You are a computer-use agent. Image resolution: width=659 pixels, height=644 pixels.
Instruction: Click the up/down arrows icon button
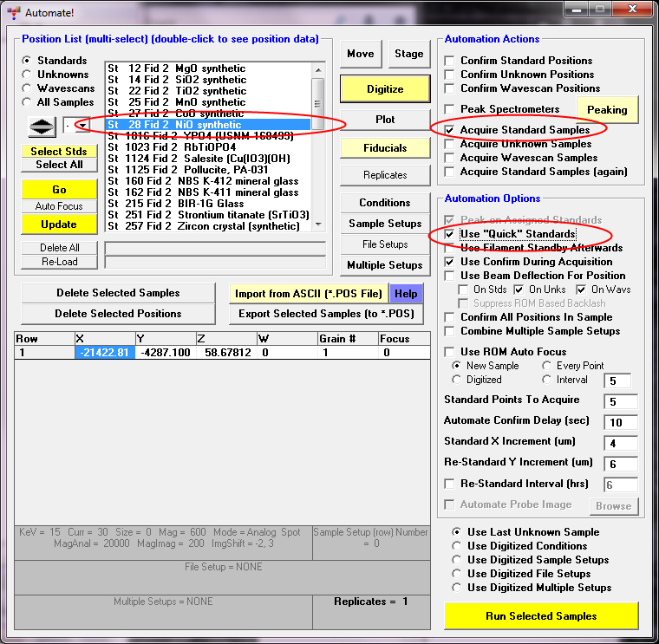42,127
